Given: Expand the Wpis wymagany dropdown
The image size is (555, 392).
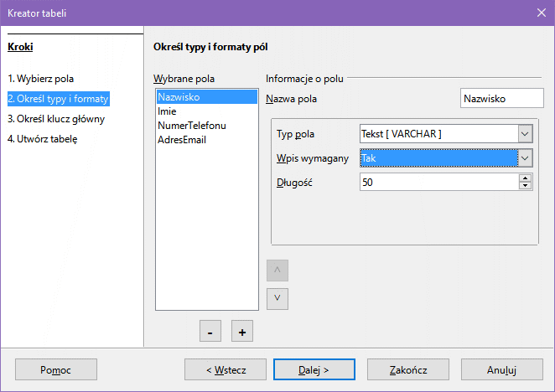Looking at the screenshot, I should pos(525,157).
